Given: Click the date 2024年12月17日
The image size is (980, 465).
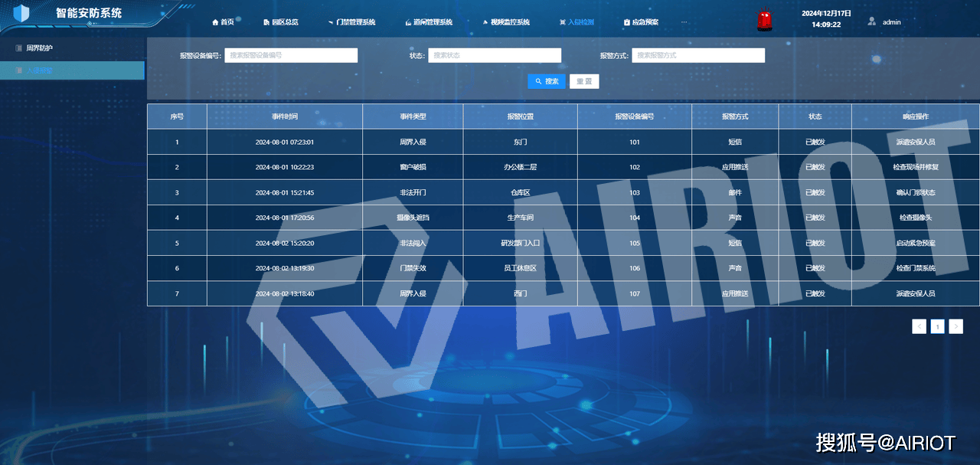Looking at the screenshot, I should 827,13.
